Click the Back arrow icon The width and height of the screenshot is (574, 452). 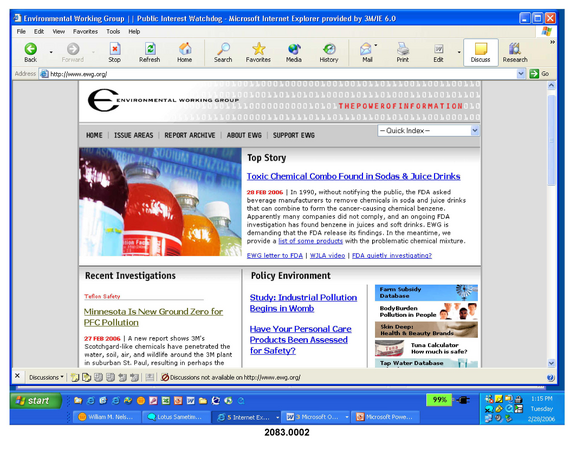(x=30, y=49)
